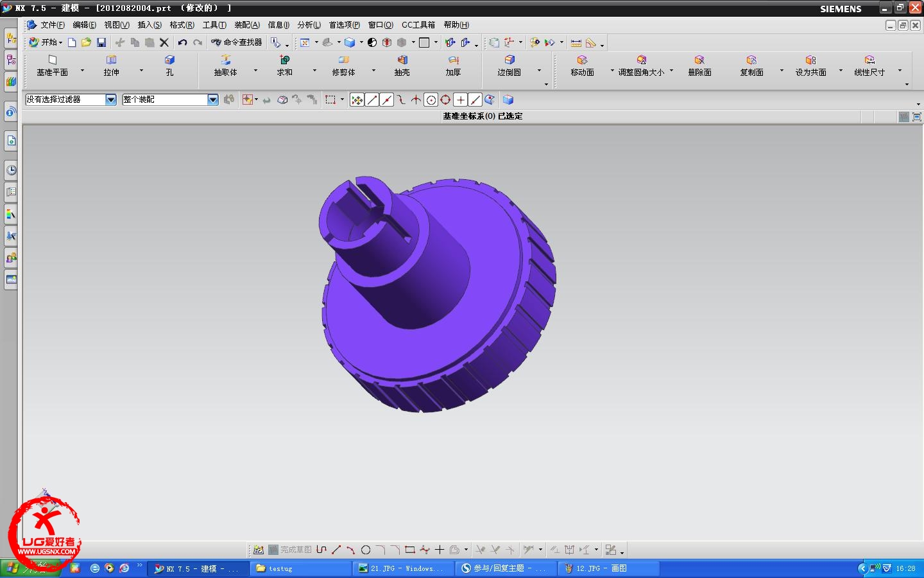Screen dimensions: 924x578
Task: Click the full screen icon at status line
Action: click(917, 117)
